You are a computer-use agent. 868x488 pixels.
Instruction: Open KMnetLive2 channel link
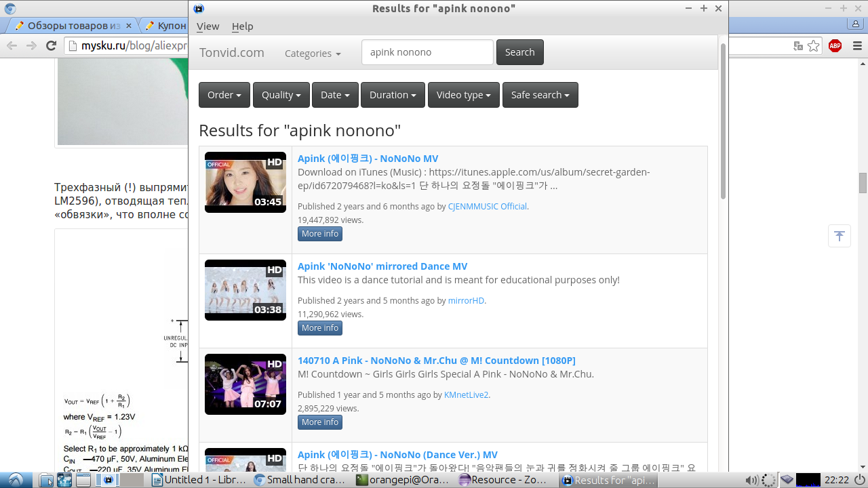click(x=467, y=394)
